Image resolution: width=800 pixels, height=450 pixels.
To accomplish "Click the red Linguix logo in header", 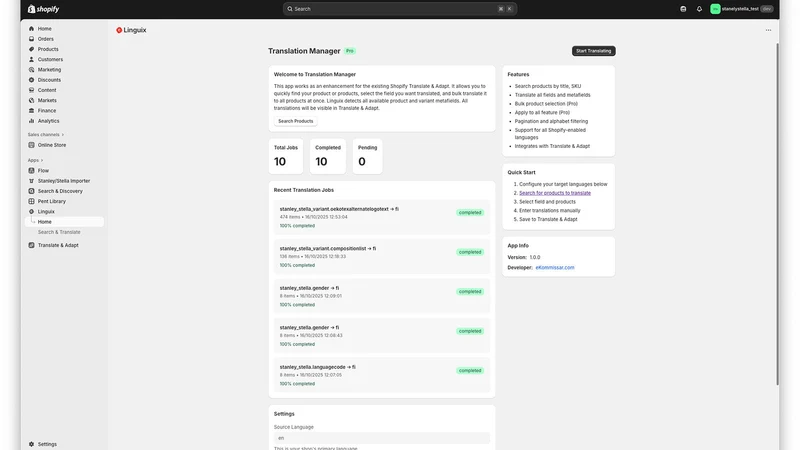I will pos(119,30).
